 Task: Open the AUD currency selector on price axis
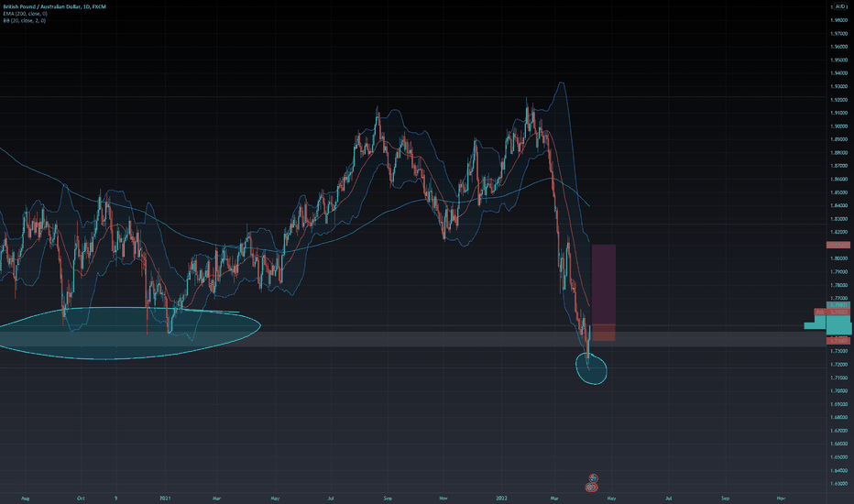tap(840, 6)
